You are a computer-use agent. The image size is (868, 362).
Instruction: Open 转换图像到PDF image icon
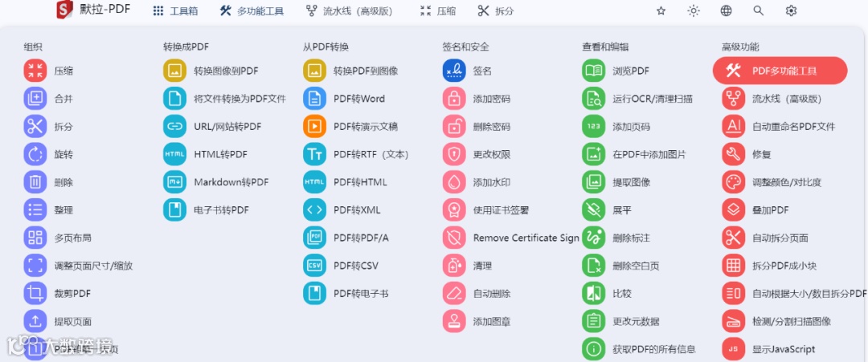click(175, 71)
